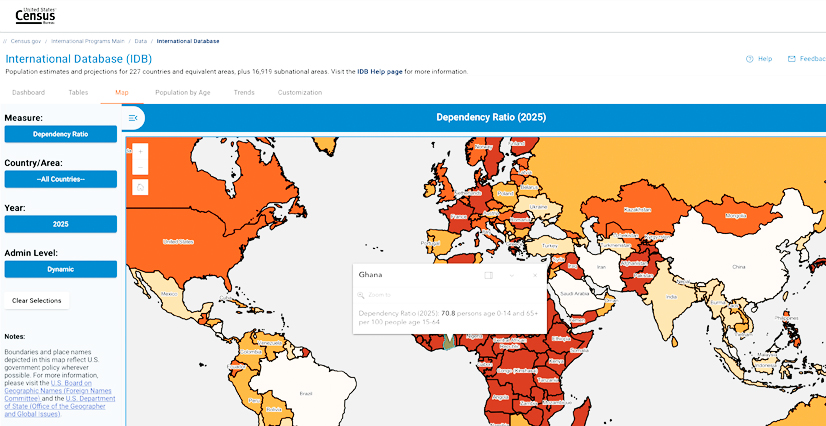Viewport: 826px width, 426px height.
Task: Collapse the sidebar with the panel toggle icon
Action: (x=133, y=118)
